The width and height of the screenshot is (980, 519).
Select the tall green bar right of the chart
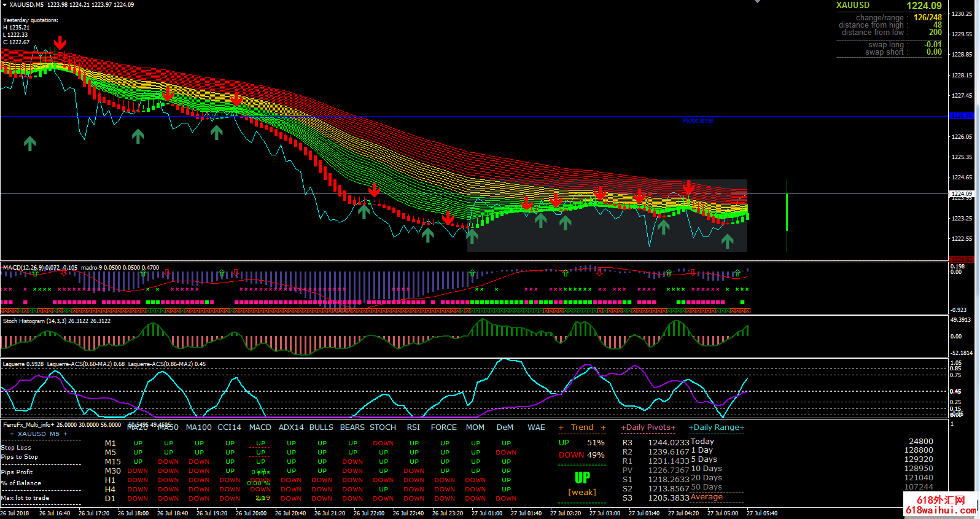point(787,213)
